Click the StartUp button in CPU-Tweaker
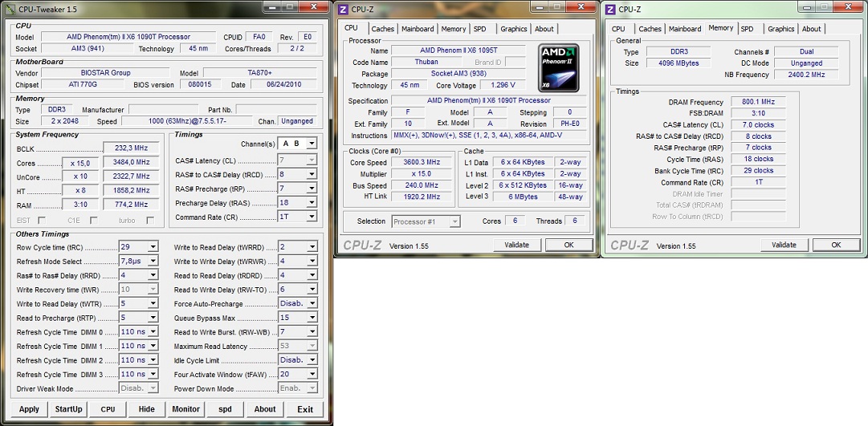This screenshot has width=868, height=426. 68,409
